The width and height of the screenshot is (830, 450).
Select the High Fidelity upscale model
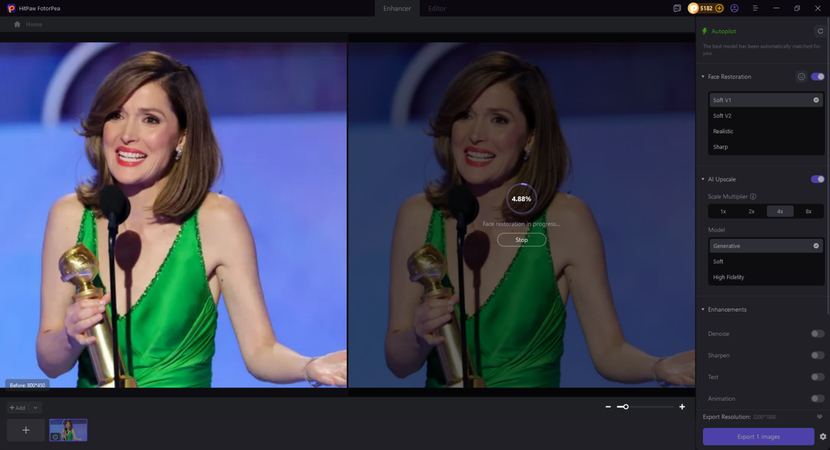click(x=766, y=277)
